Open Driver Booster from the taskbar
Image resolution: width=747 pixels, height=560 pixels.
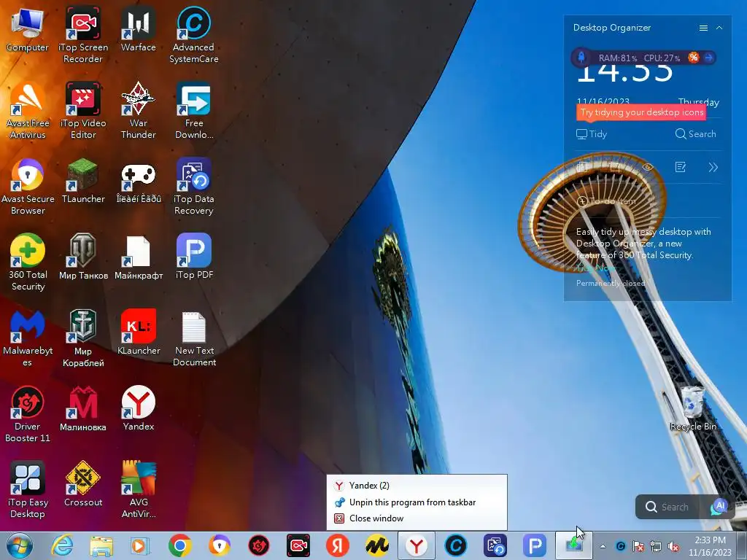[259, 545]
